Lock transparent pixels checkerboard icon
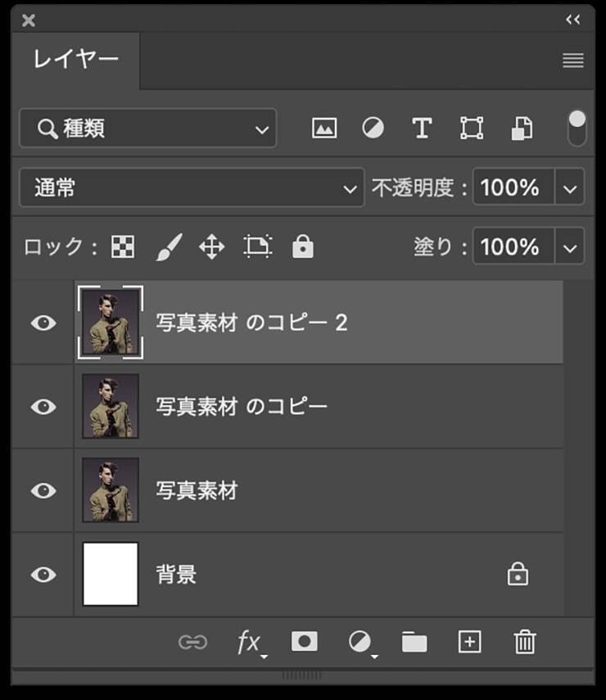Image resolution: width=606 pixels, height=700 pixels. pos(123,247)
